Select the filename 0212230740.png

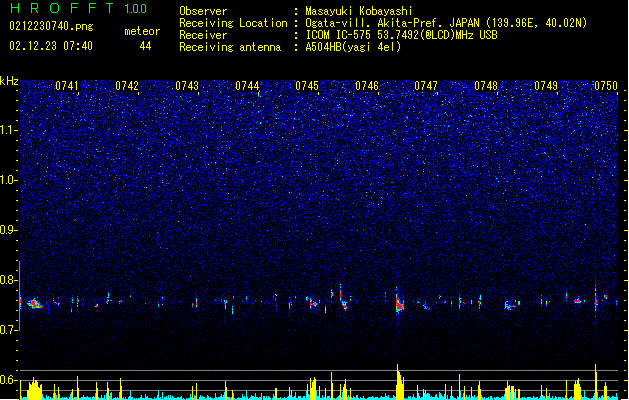[51, 26]
